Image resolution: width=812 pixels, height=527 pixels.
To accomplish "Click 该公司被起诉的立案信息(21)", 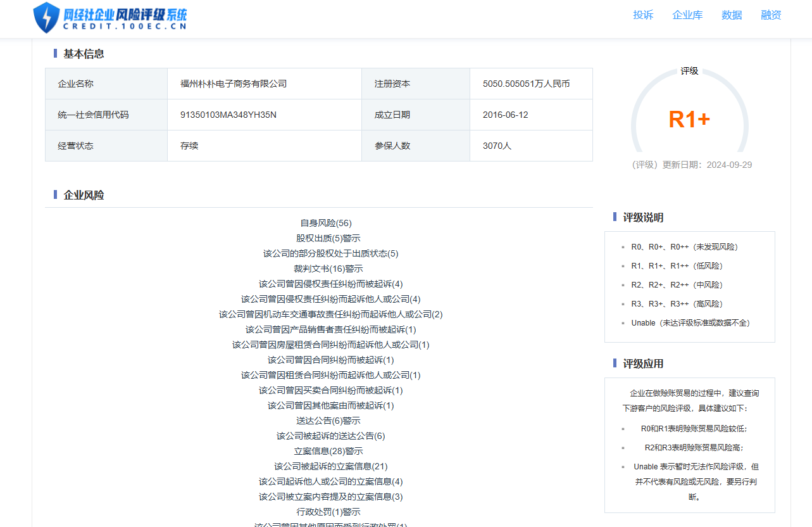I will [331, 466].
